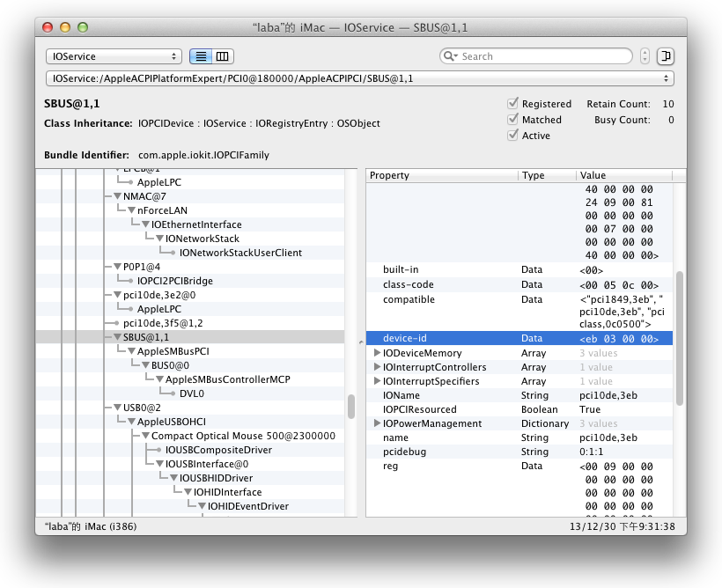The height and width of the screenshot is (588, 722).
Task: Select the IOUSBCompositeDriver tree item
Action: coord(218,450)
